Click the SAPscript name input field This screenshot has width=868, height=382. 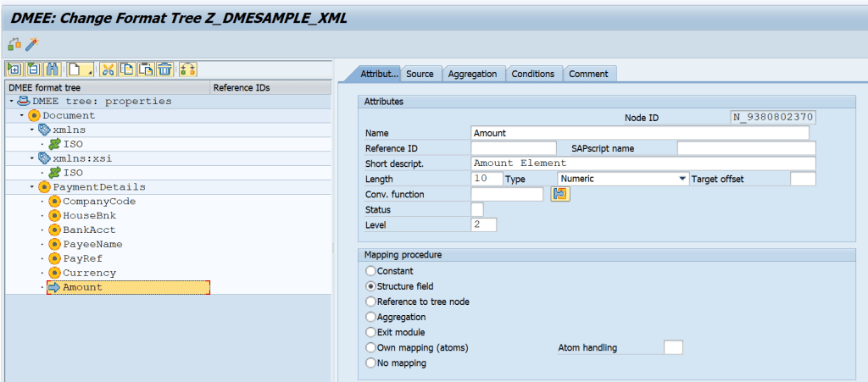point(746,148)
